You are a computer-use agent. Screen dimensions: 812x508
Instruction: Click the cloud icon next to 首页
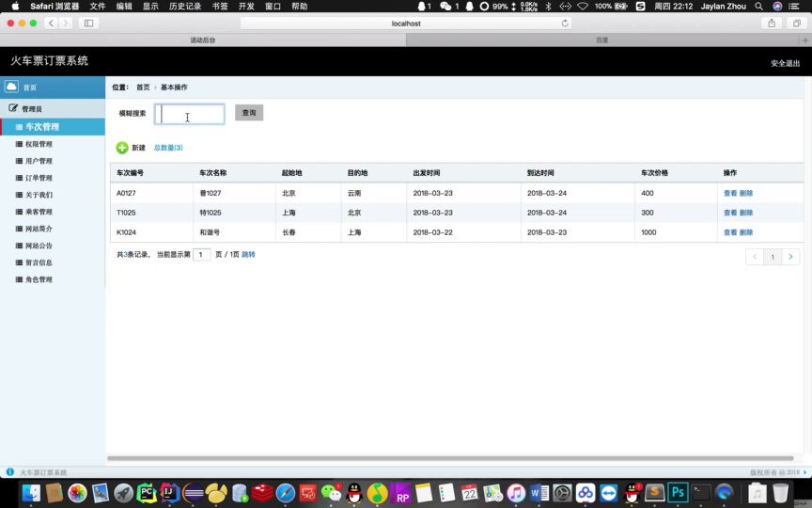click(x=11, y=86)
